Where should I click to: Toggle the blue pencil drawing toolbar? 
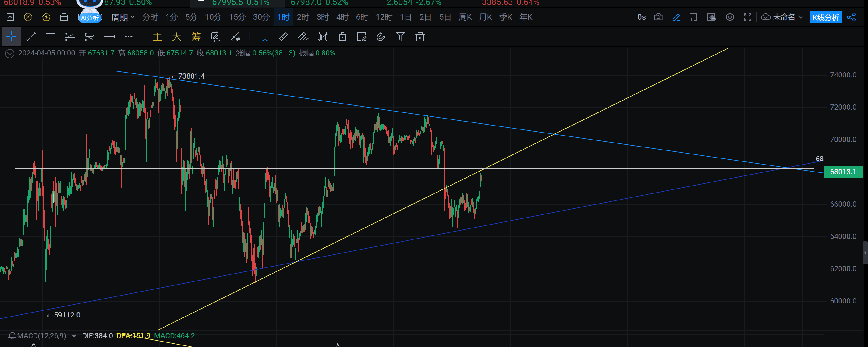coord(676,17)
